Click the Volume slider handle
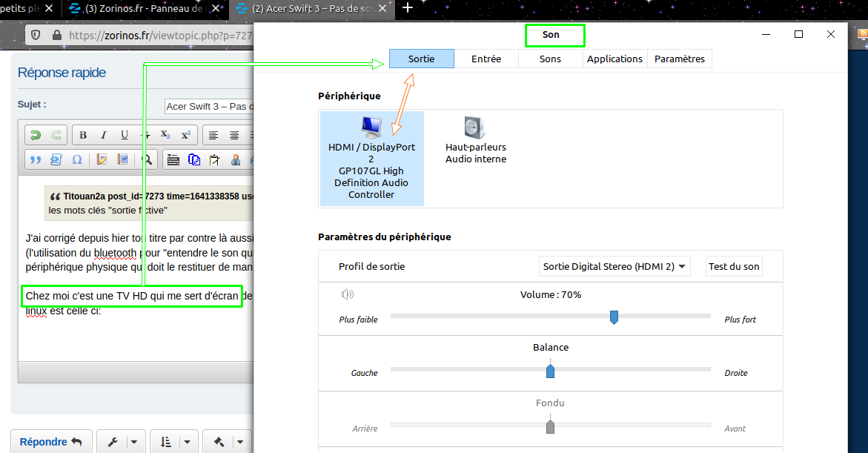This screenshot has width=868, height=453. click(x=614, y=317)
